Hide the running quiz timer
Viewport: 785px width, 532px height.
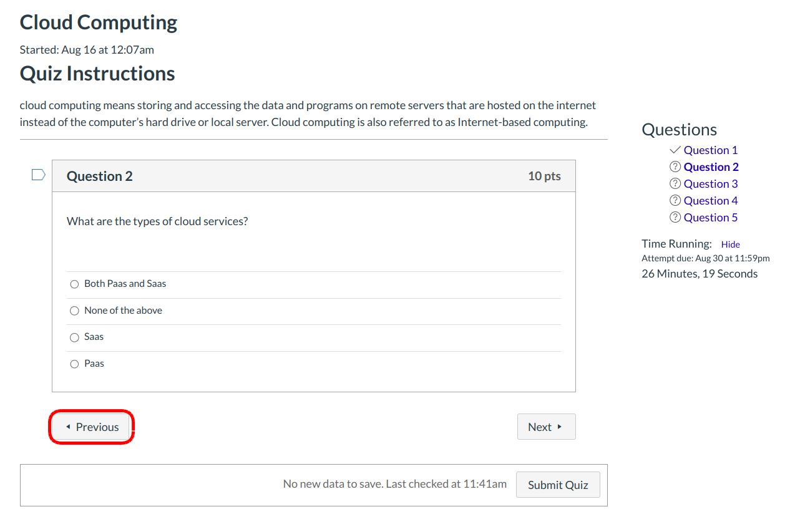point(730,244)
